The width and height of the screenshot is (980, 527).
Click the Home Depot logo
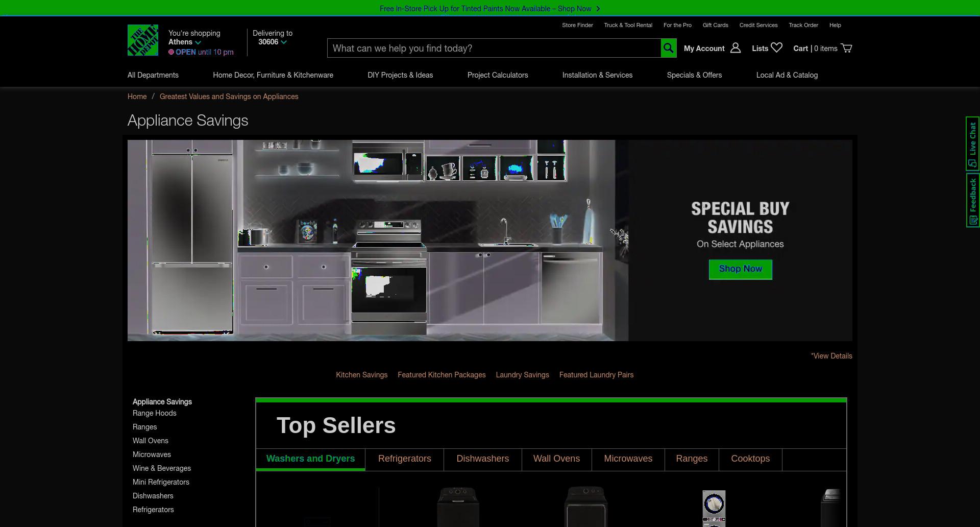click(143, 40)
